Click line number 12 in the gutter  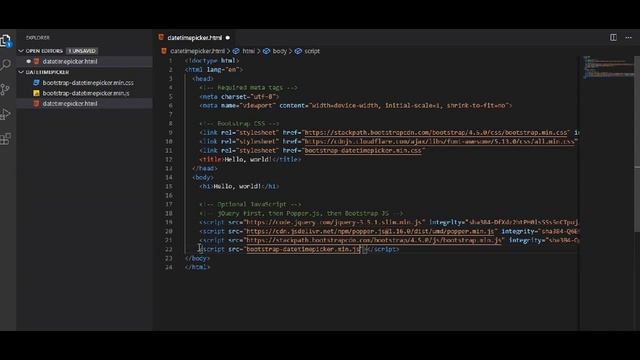coord(169,159)
